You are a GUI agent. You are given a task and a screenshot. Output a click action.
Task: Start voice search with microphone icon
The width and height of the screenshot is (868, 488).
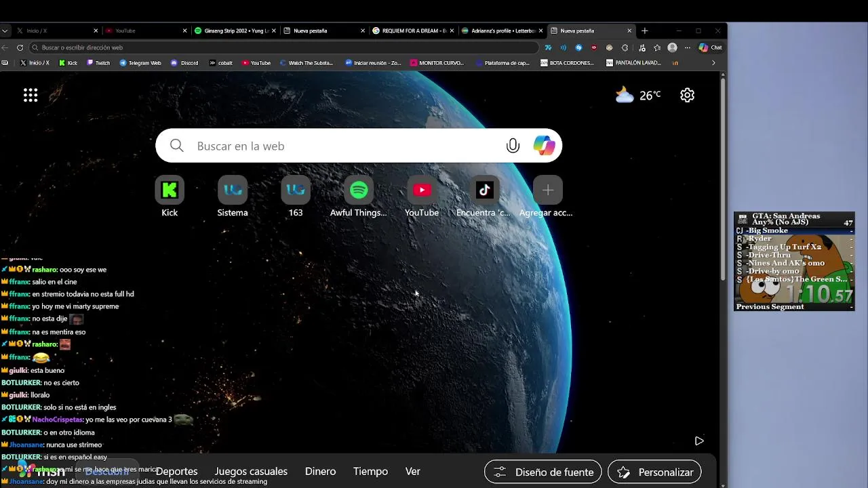click(x=513, y=146)
